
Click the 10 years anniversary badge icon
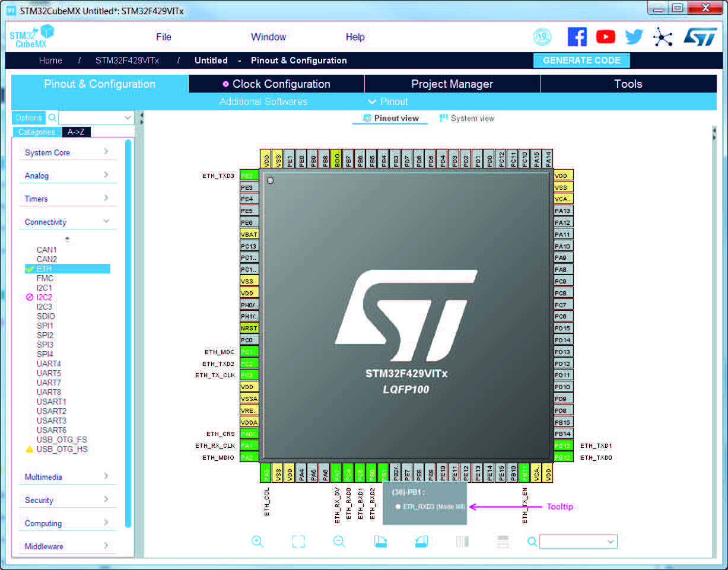[542, 37]
